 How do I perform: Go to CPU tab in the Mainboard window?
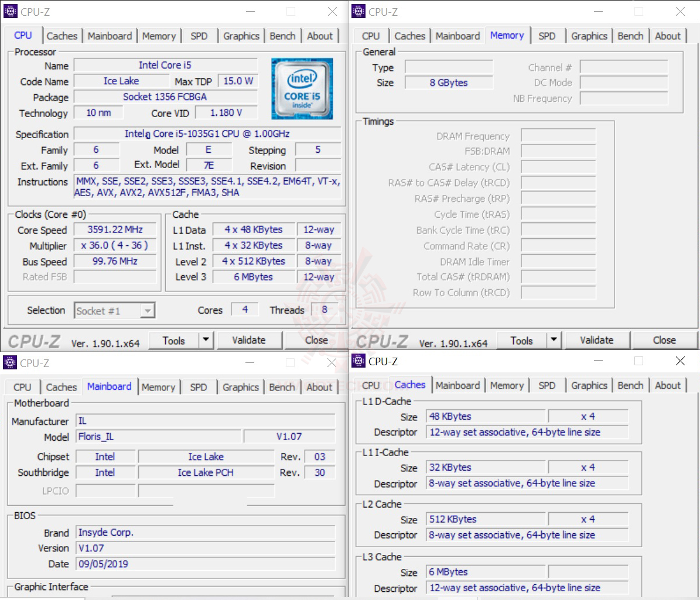click(22, 387)
